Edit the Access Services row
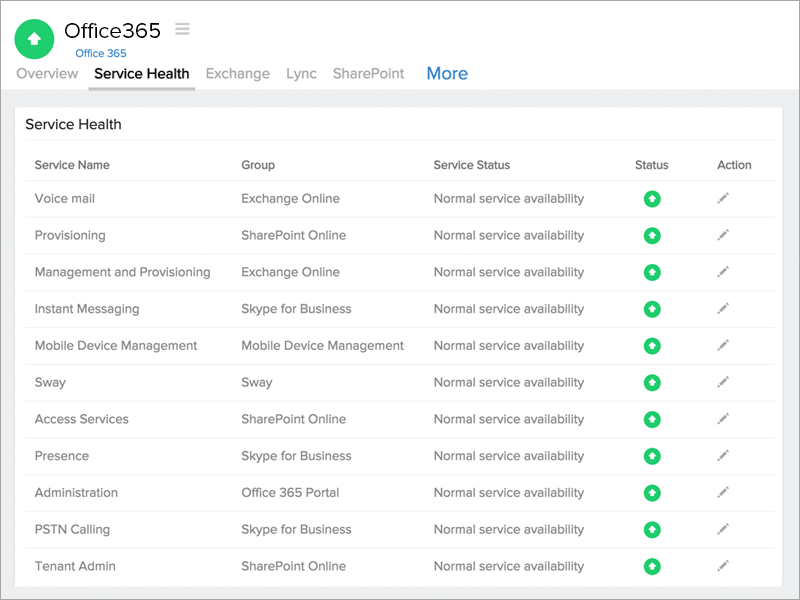Viewport: 800px width, 600px height. [723, 418]
